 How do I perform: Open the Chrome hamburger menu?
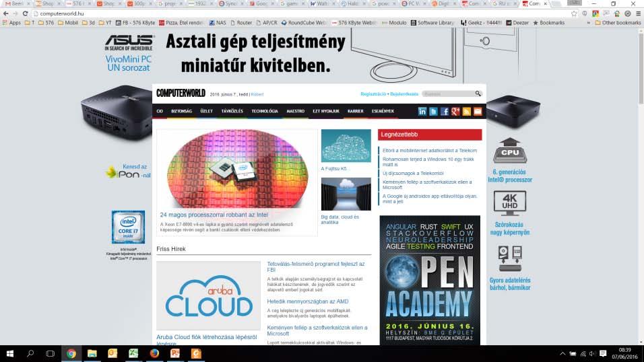pyautogui.click(x=638, y=13)
